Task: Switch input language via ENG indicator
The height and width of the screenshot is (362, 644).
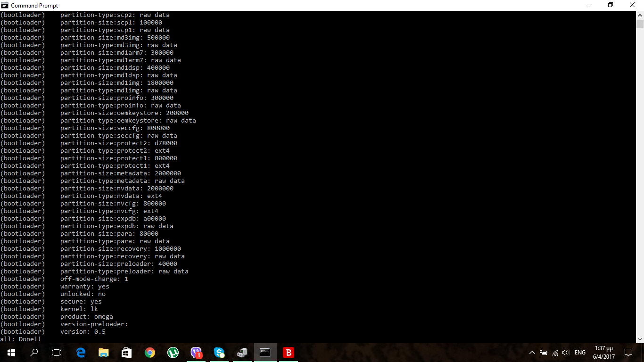Action: pos(580,353)
